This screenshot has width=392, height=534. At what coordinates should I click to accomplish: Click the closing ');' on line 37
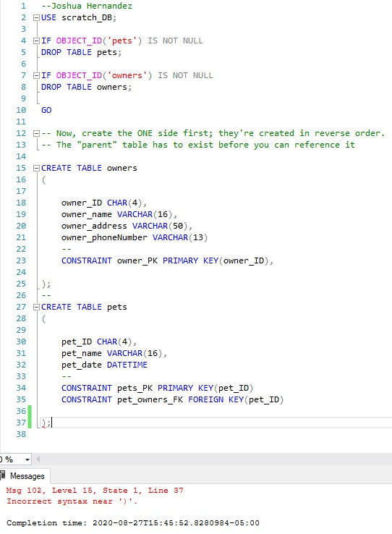[x=46, y=423]
